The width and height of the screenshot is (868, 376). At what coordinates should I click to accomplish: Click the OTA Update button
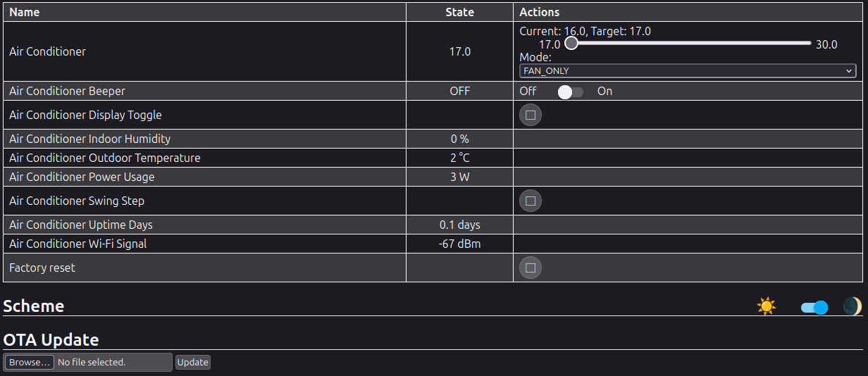[x=192, y=362]
